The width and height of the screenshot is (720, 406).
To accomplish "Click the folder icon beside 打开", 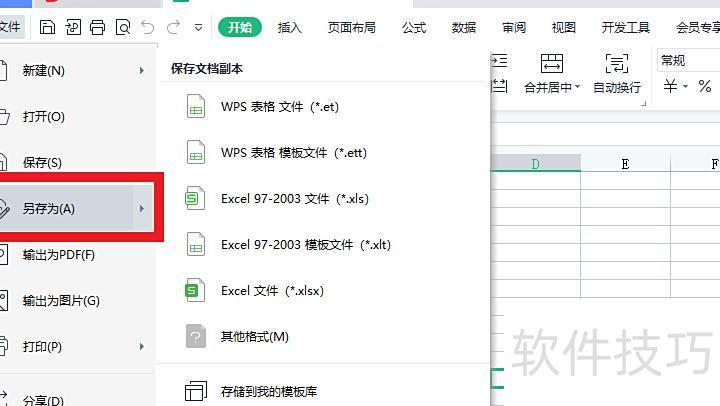I will (x=4, y=117).
